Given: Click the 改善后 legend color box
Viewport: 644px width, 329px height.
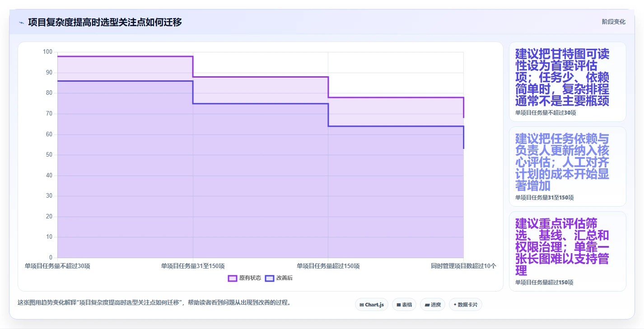Looking at the screenshot, I should click(270, 278).
